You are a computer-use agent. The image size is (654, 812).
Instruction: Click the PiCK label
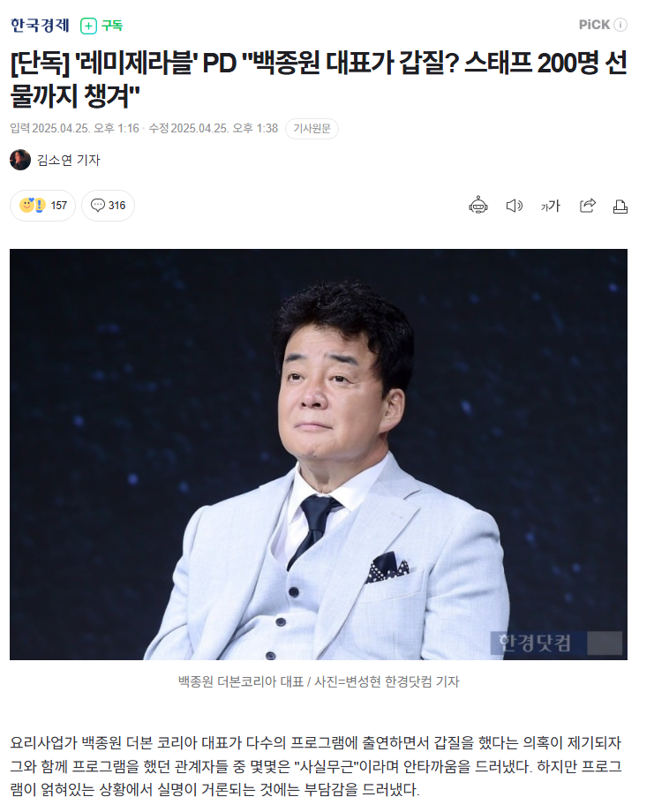tap(595, 25)
